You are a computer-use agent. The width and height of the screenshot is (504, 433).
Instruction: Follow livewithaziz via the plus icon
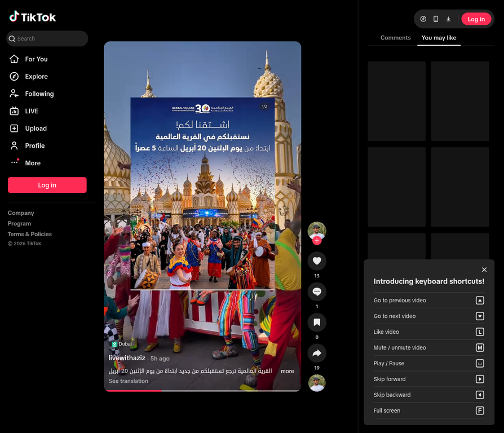click(317, 241)
